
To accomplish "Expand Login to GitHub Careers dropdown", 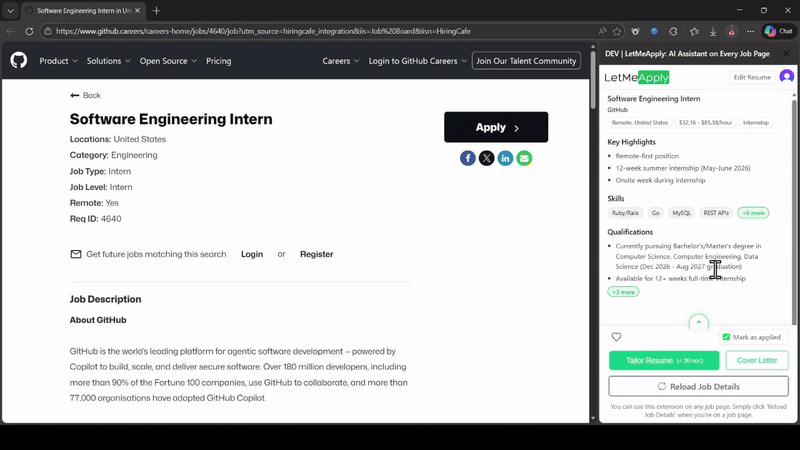I will 418,61.
